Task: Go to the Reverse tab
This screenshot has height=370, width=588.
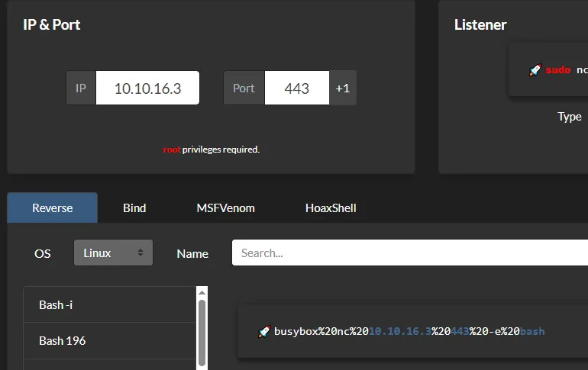Action: coord(53,208)
